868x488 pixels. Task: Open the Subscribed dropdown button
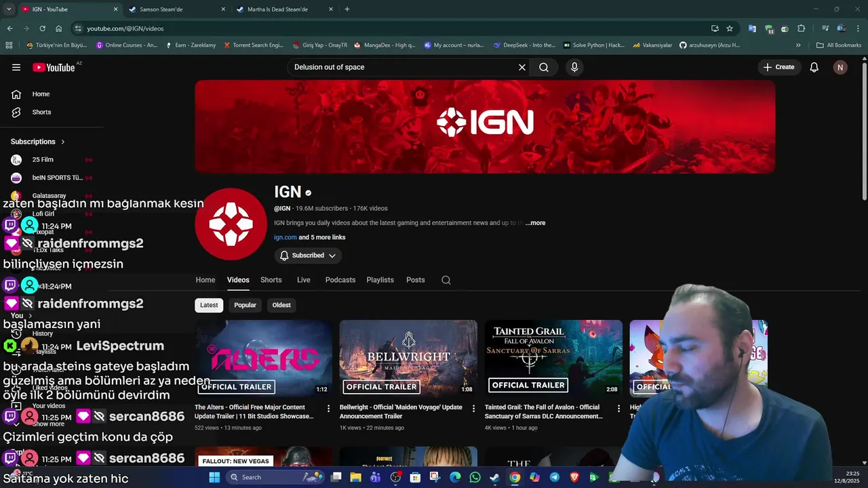click(x=308, y=256)
